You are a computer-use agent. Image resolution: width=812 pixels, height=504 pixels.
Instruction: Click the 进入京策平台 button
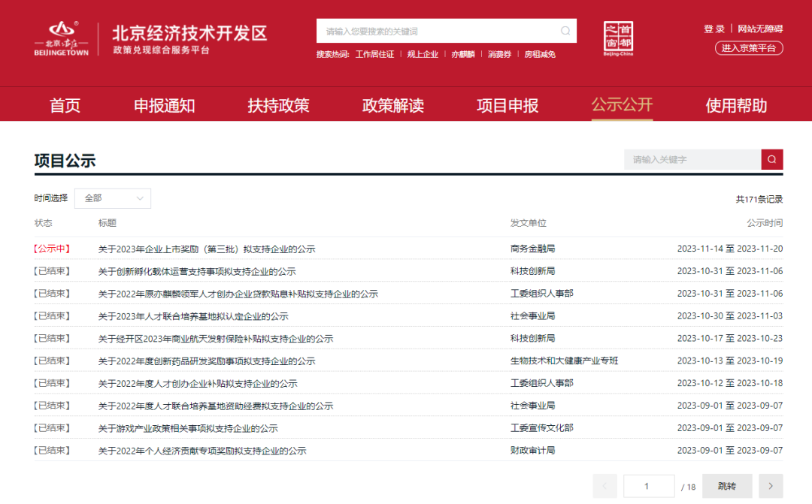(x=749, y=48)
